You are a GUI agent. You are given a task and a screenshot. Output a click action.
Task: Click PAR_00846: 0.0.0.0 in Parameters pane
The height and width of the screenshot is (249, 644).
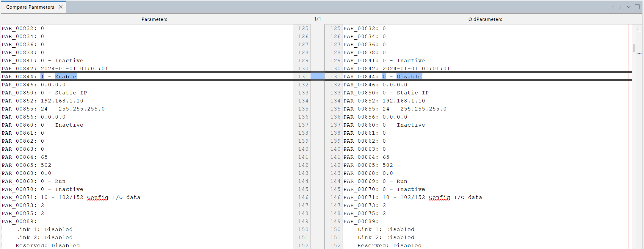click(34, 85)
